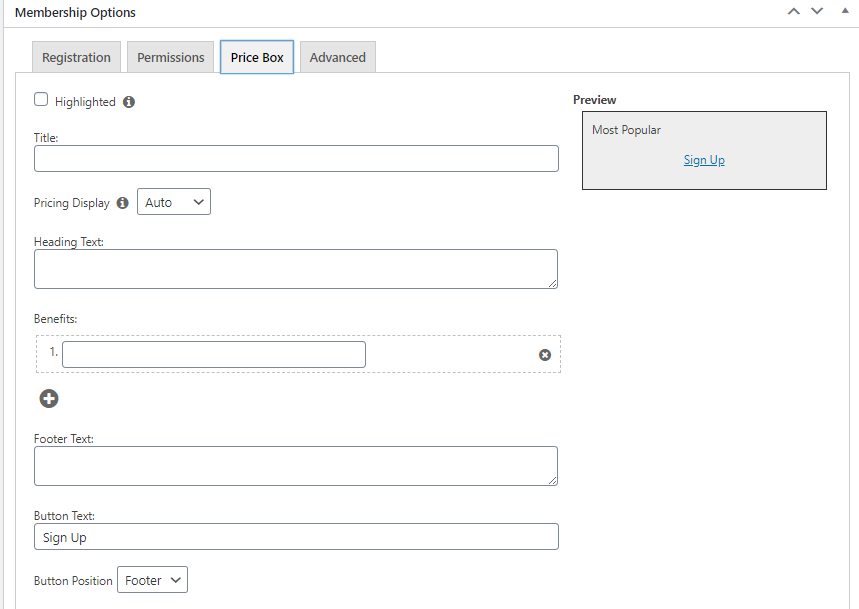Click the Button Text field

pos(296,537)
